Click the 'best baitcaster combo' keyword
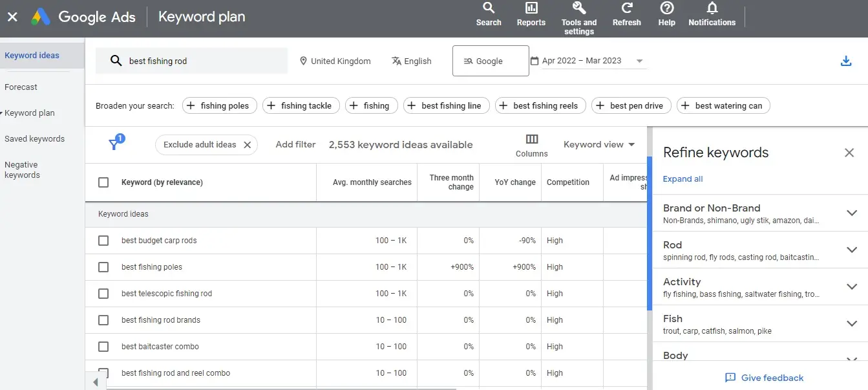 (160, 347)
